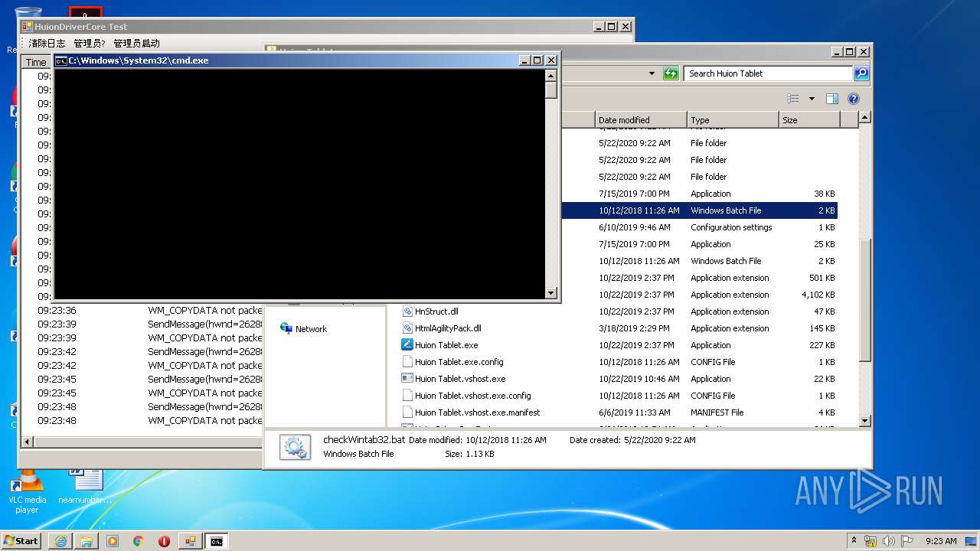This screenshot has width=980, height=551.
Task: Click into the Search Huion Tablet field
Action: click(768, 73)
